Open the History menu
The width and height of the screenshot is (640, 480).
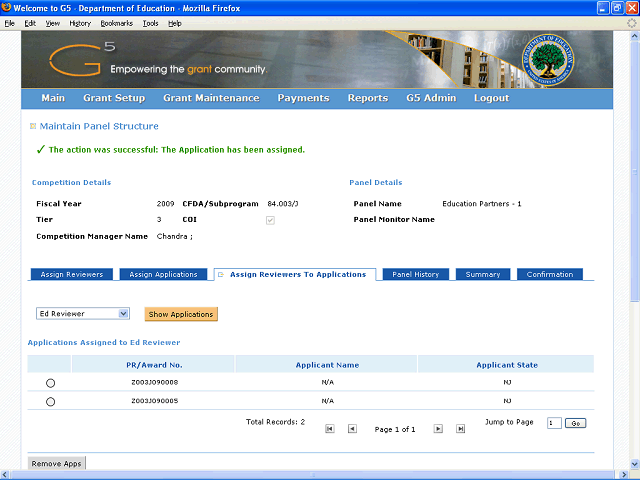coord(80,23)
